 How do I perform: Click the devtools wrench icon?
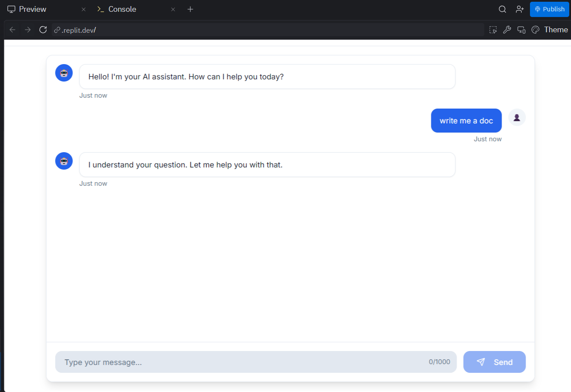tap(507, 30)
